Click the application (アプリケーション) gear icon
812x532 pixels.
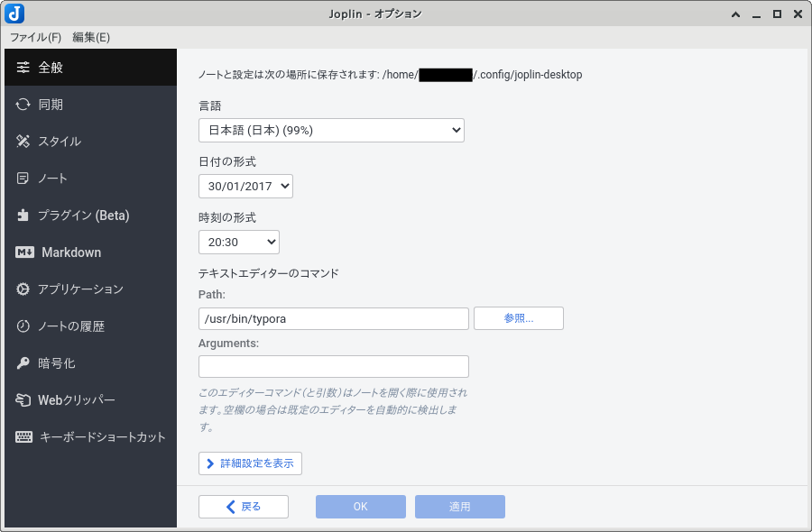pos(23,289)
